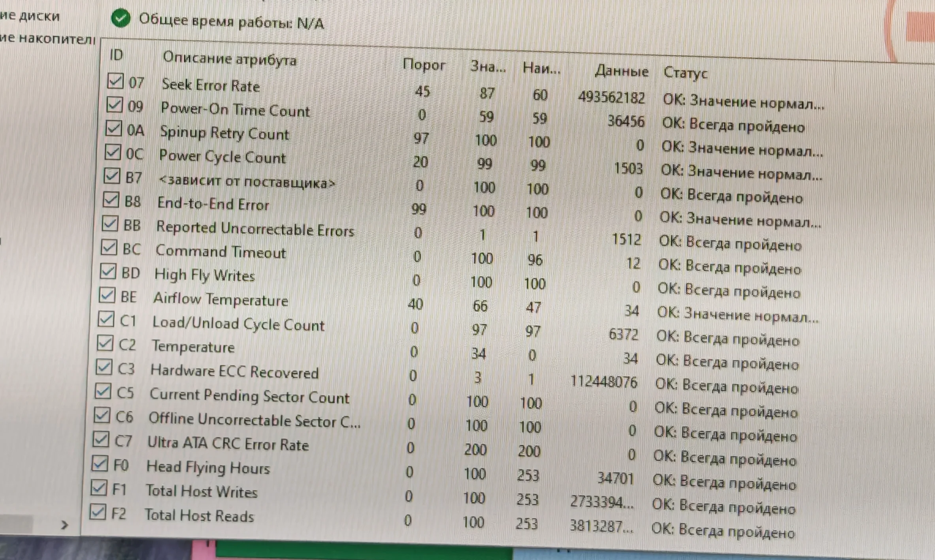Click the Head Flying Hours data value

pos(615,479)
